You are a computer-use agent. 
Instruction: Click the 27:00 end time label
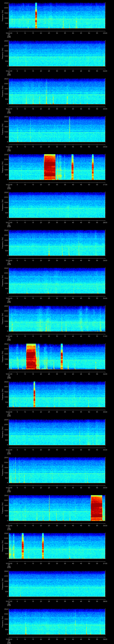[x=105, y=184]
